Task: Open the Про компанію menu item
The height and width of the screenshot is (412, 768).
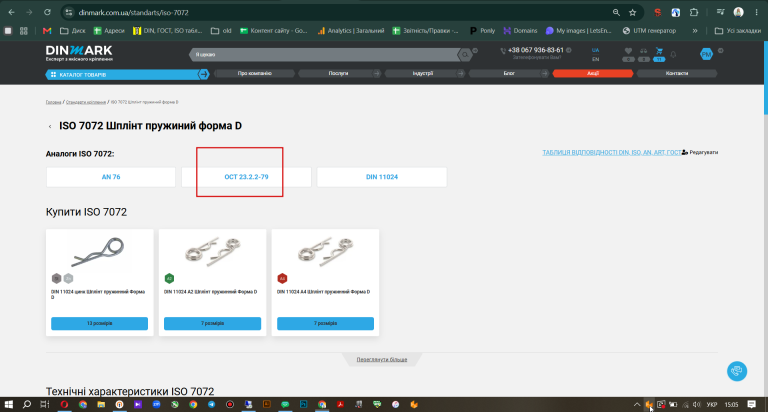Action: [254, 73]
